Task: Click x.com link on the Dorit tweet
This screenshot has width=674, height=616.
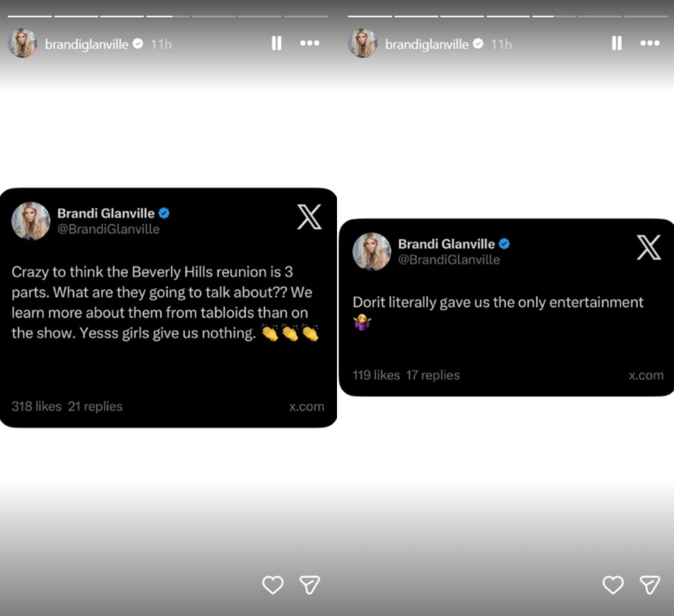Action: pos(646,375)
